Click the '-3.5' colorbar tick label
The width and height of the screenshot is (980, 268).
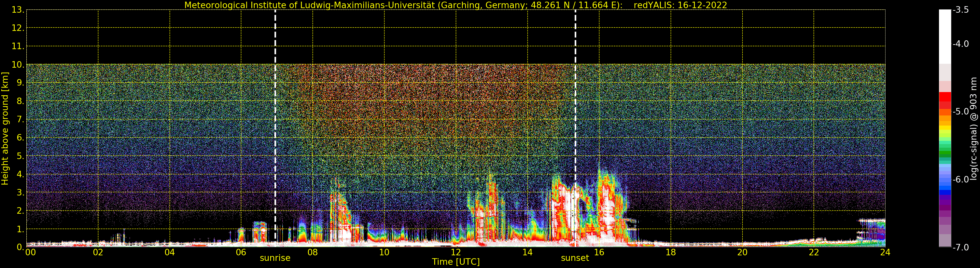click(x=960, y=10)
